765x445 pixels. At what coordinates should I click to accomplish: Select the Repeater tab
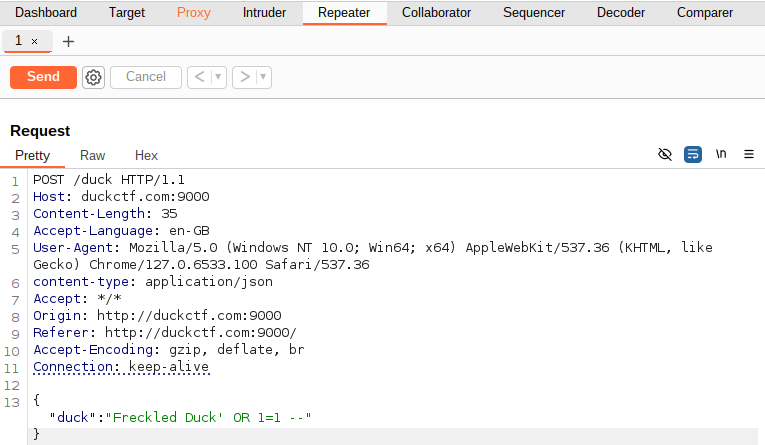coord(344,13)
